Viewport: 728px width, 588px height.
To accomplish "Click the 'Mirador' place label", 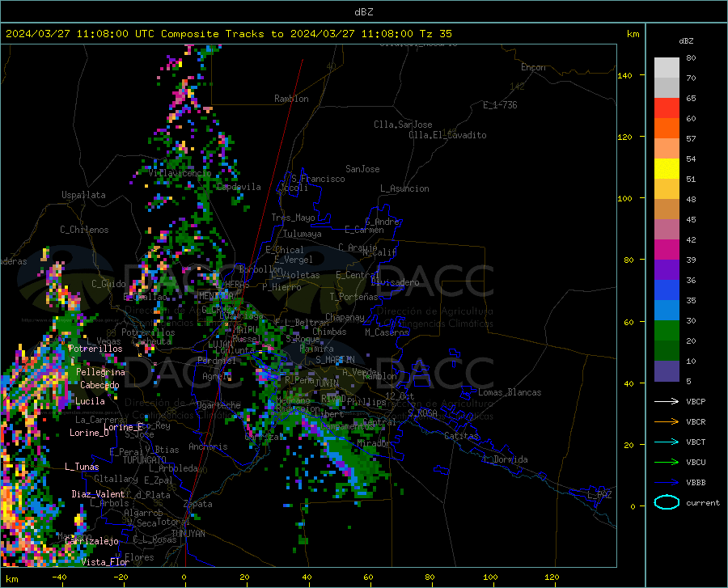I will tap(374, 444).
